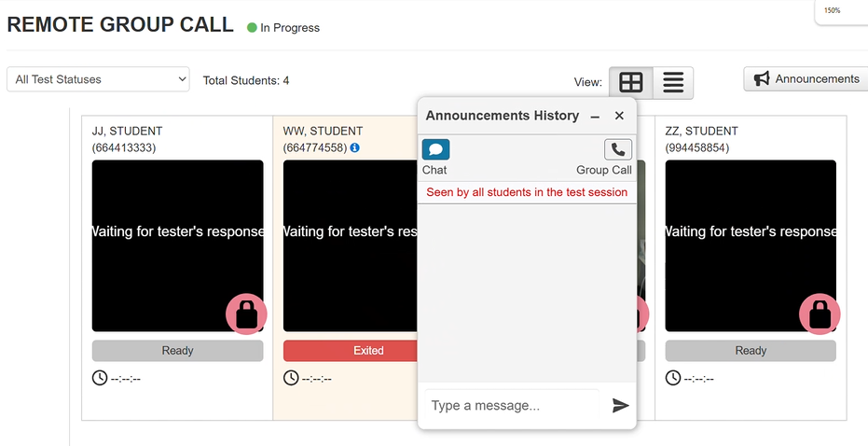Start Group Call with phone icon
868x446 pixels.
click(618, 149)
